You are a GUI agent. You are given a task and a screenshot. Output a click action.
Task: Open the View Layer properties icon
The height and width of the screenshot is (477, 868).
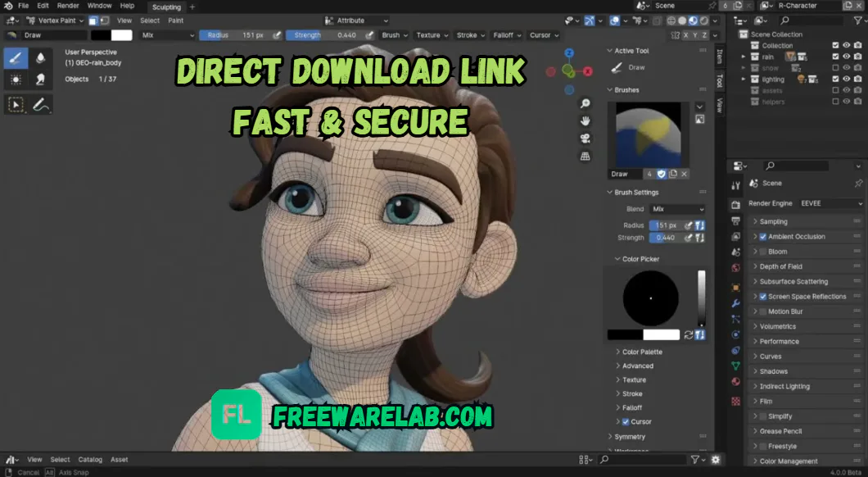click(x=735, y=237)
